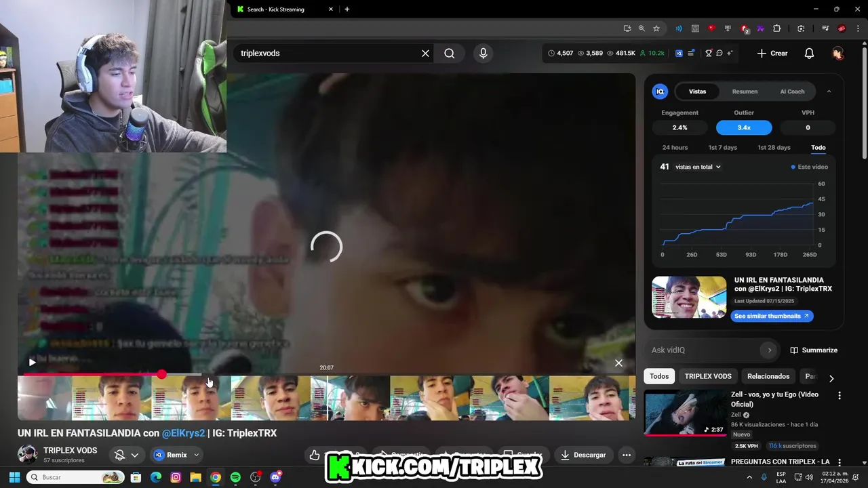Viewport: 868px width, 488px height.
Task: Click the Google Lens search icon in toolbar
Action: pos(801,28)
